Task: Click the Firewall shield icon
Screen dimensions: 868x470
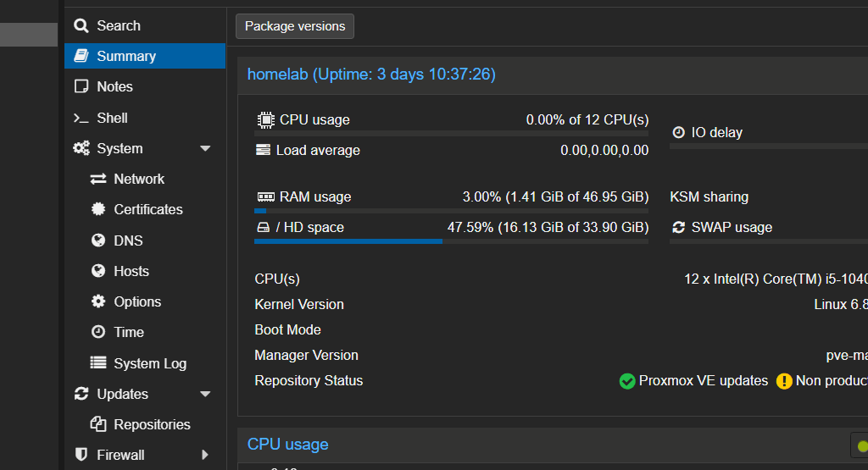Action: click(81, 455)
